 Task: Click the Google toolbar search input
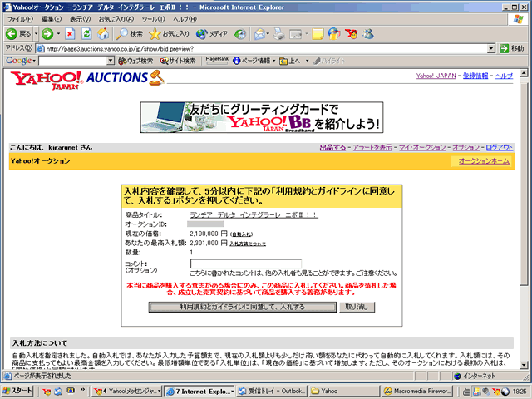(x=73, y=61)
